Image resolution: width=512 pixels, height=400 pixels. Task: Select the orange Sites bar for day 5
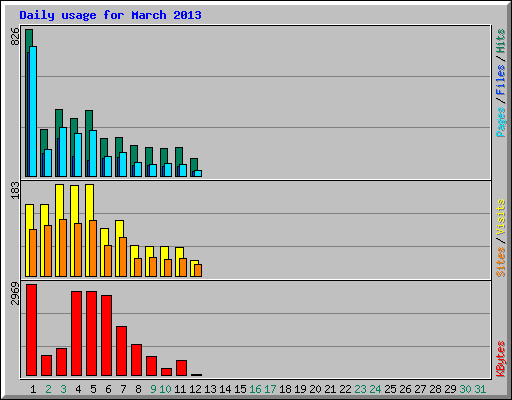coord(93,248)
